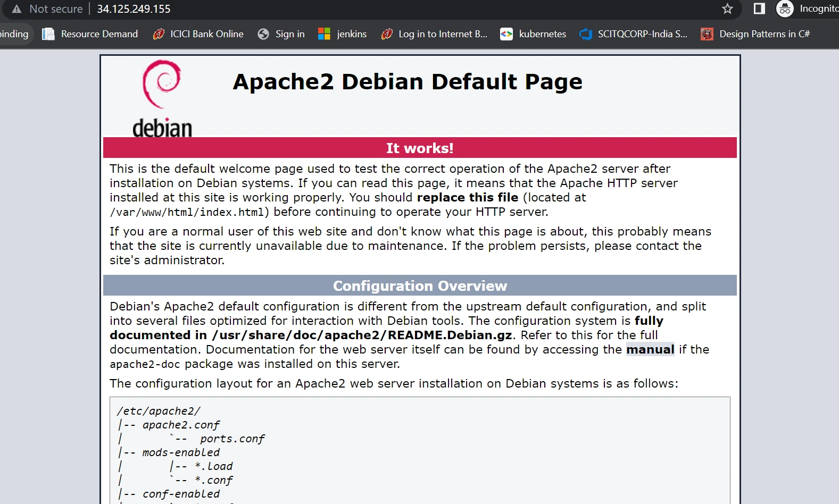Image resolution: width=839 pixels, height=504 pixels.
Task: Click the /var/www/html/index.html path text
Action: (187, 212)
